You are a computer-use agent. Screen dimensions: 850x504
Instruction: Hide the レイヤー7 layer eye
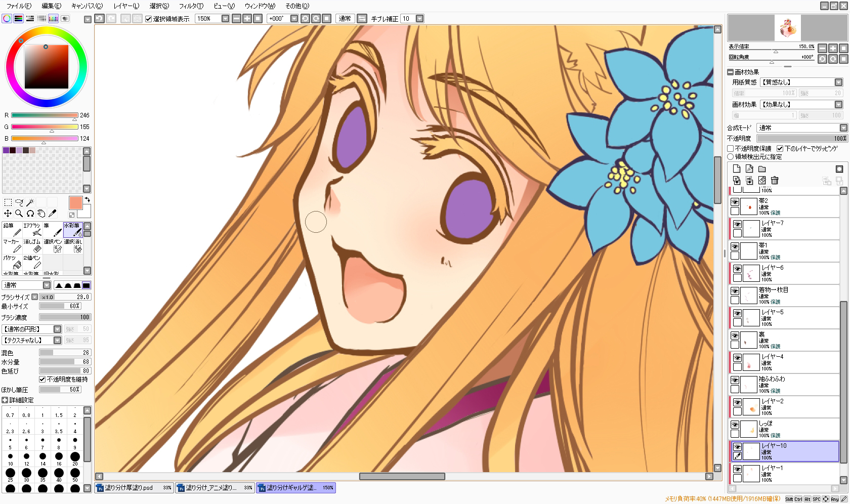[738, 224]
